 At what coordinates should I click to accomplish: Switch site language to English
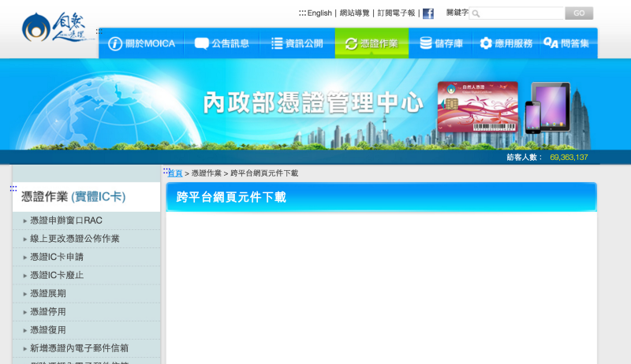(x=319, y=13)
